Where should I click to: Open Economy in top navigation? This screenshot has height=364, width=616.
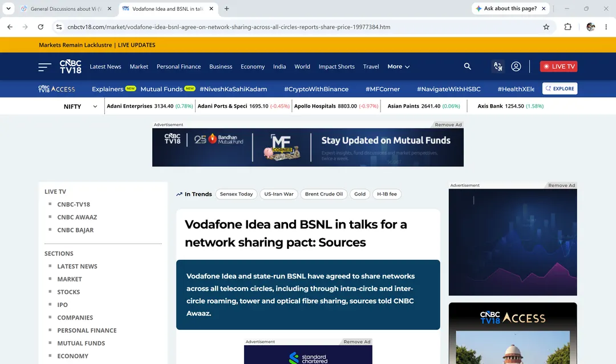[253, 67]
